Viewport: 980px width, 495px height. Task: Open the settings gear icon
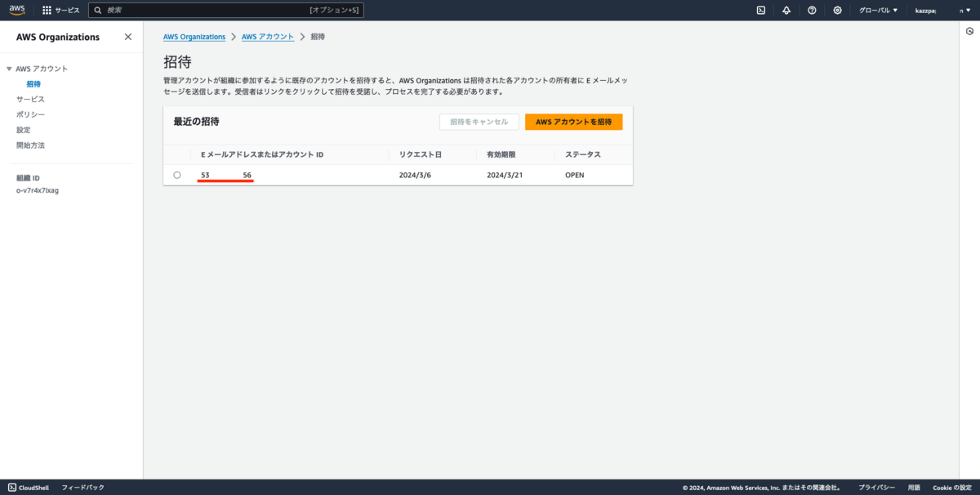(x=837, y=10)
